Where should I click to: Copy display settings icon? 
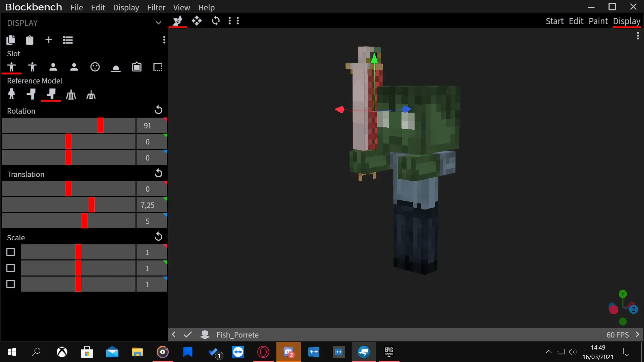[x=11, y=40]
